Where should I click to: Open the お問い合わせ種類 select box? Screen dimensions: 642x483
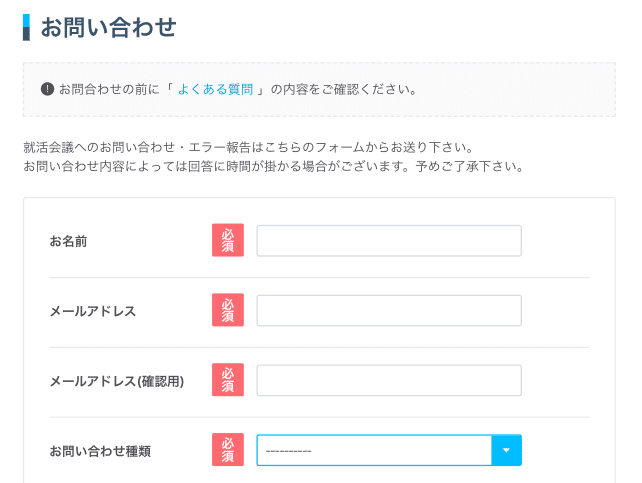[x=389, y=450]
